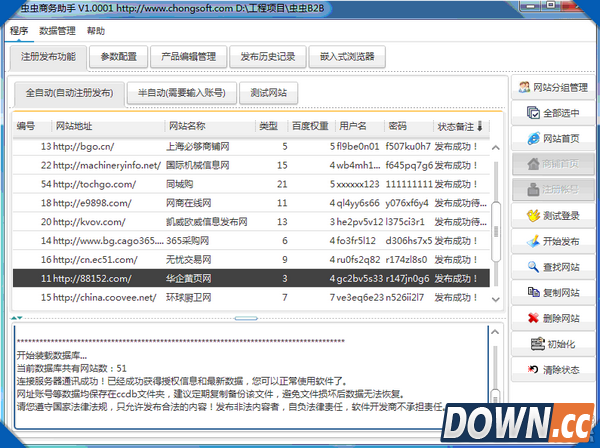
Task: Click the table vertical scrollbar thumb
Action: [x=496, y=231]
